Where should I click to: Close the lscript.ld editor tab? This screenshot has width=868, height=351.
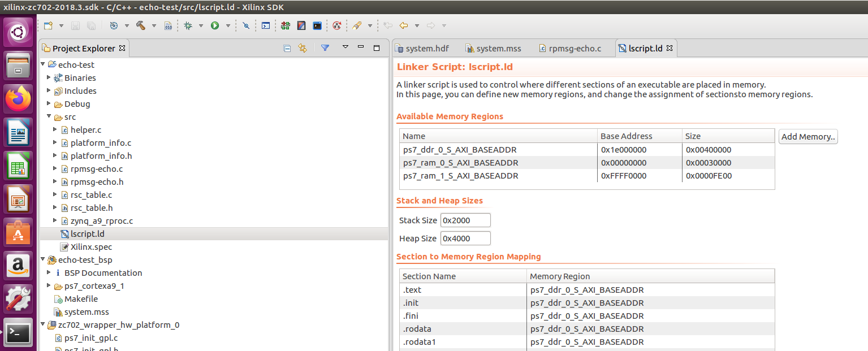click(670, 49)
